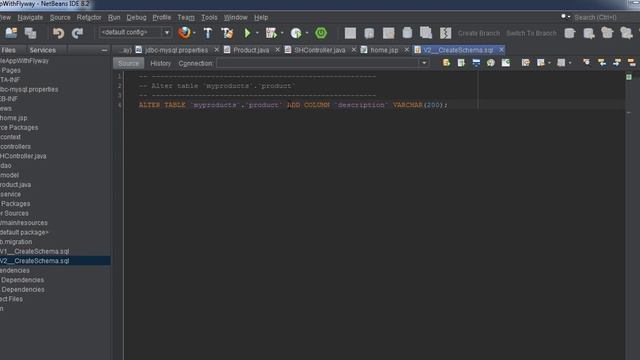Select the db.migration folder in the tree
This screenshot has width=640, height=360.
pos(16,242)
